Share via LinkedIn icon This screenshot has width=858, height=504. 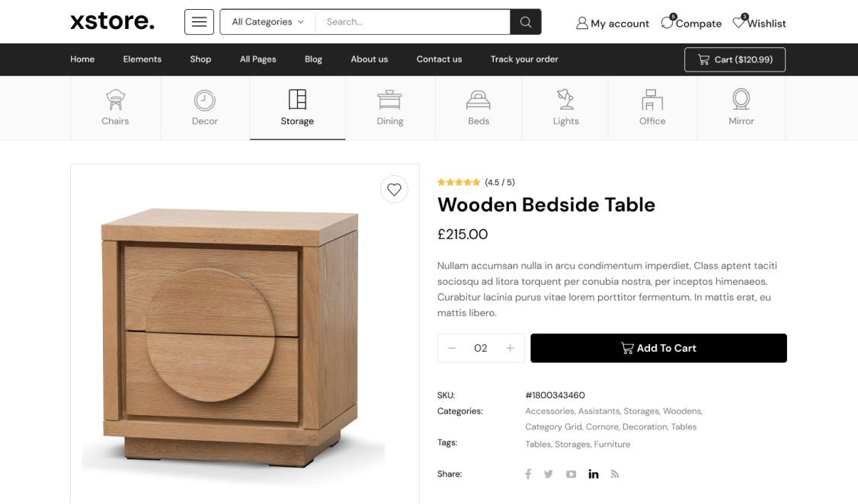pyautogui.click(x=593, y=474)
